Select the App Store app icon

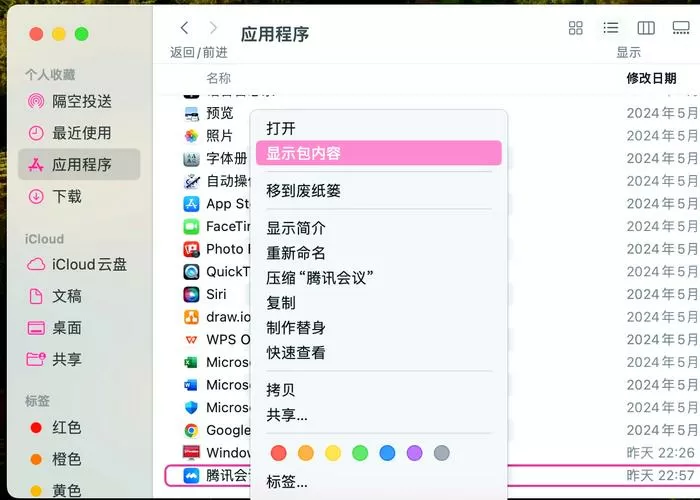(192, 204)
